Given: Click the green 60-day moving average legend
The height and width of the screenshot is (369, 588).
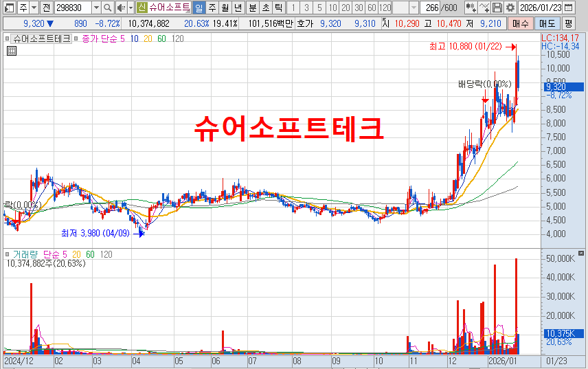Looking at the screenshot, I should (x=161, y=38).
